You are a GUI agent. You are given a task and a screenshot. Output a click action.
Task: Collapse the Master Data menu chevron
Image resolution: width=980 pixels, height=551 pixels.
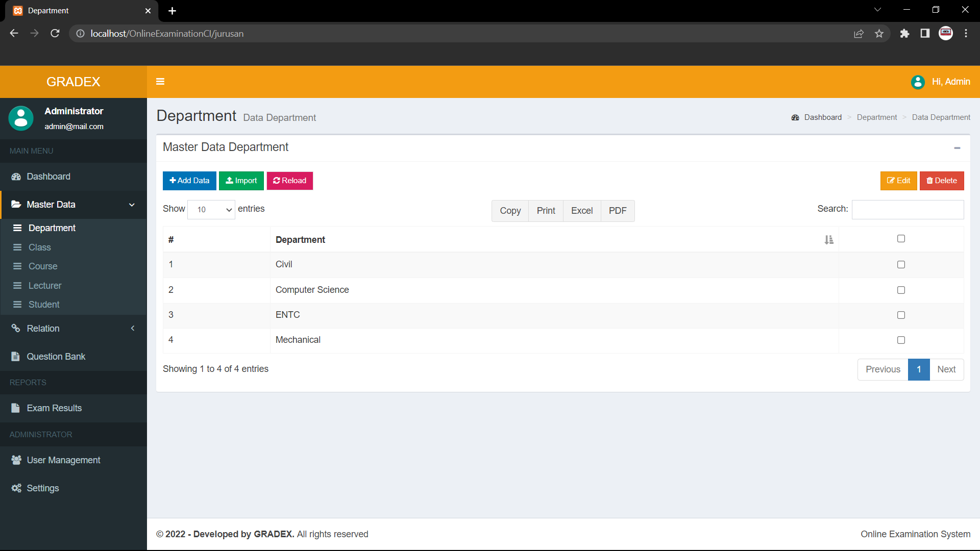click(132, 205)
